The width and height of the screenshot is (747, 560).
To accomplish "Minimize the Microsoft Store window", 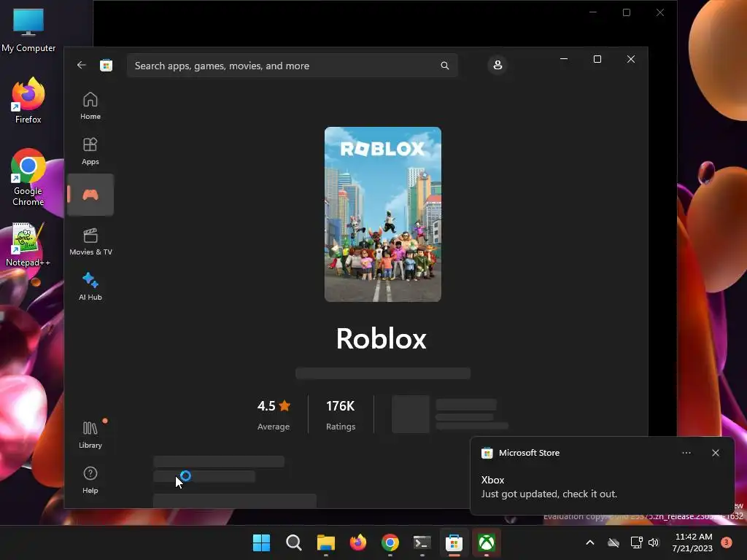I will pyautogui.click(x=564, y=59).
